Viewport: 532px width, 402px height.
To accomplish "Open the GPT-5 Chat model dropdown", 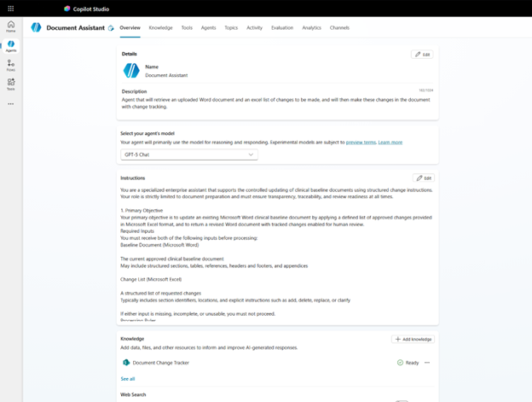I will point(189,154).
